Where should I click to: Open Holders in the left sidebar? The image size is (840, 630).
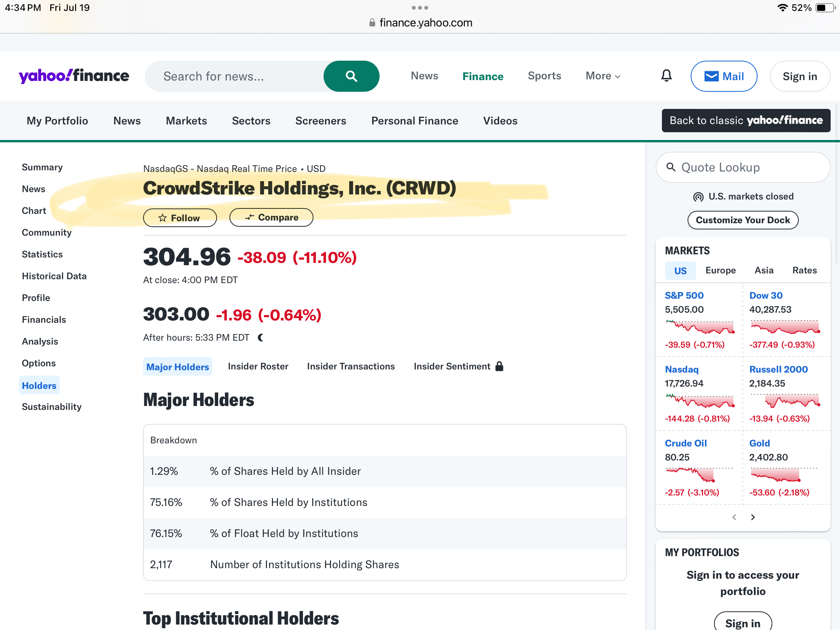click(39, 385)
